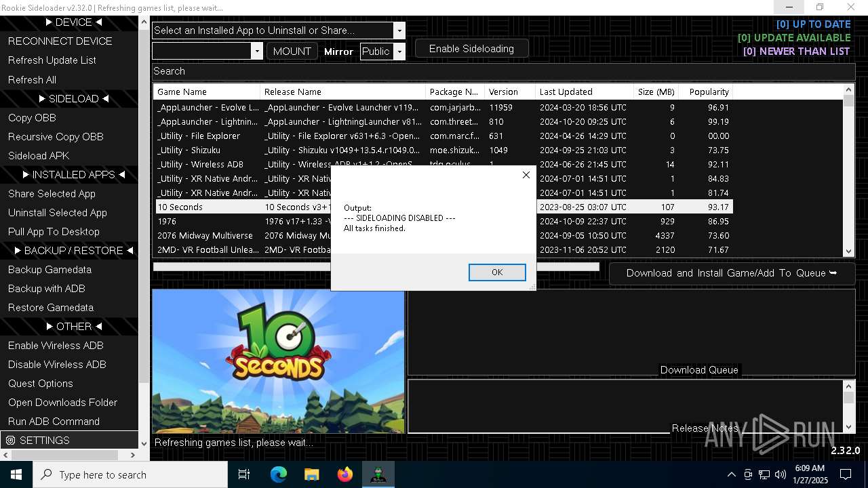The image size is (868, 488).
Task: Click the [0] UPDATE AVAILABLE filter
Action: (794, 38)
